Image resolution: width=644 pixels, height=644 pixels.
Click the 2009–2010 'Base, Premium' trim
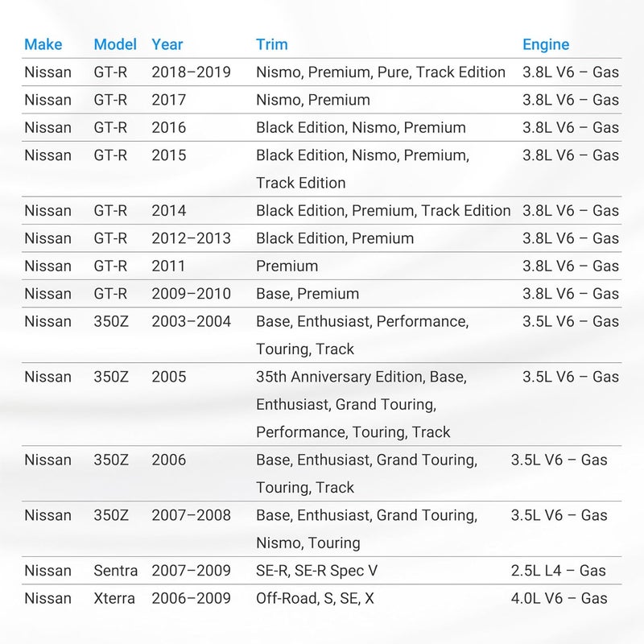tap(308, 294)
